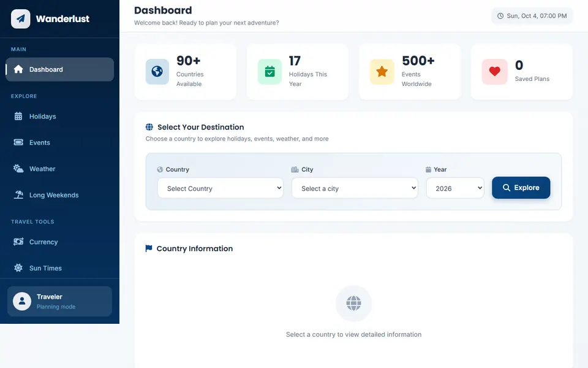588x368 pixels.
Task: Click the Wanderlust brand name
Action: pos(62,18)
